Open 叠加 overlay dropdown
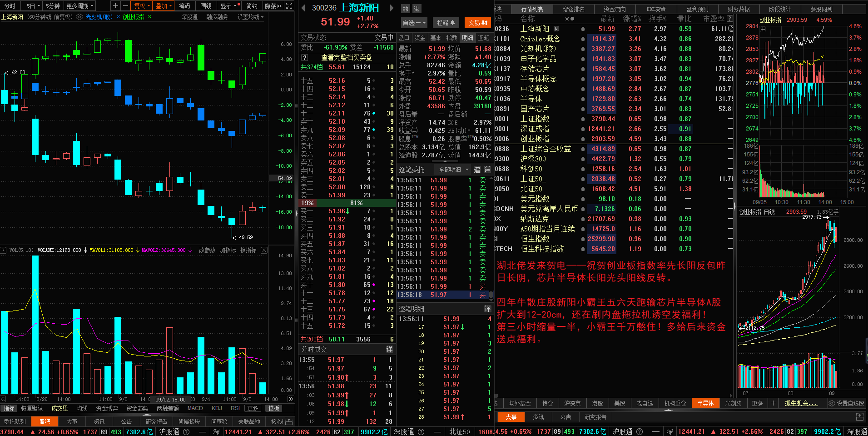 tap(164, 6)
